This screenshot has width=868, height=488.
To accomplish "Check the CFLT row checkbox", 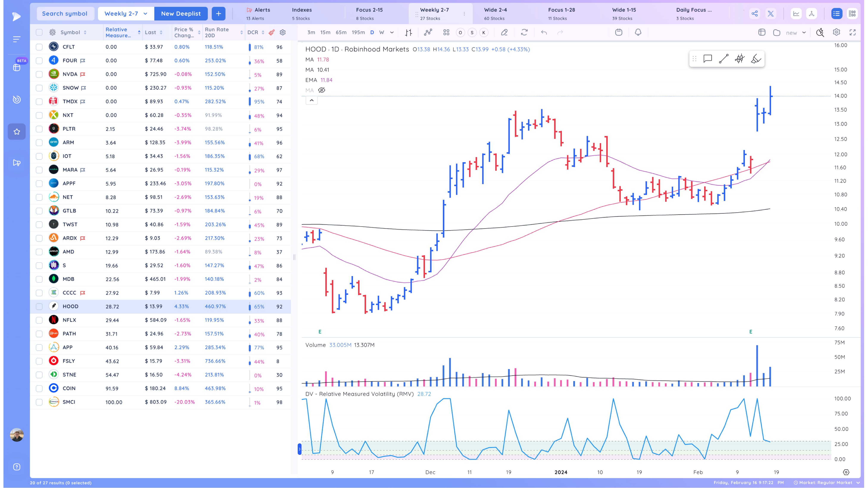I will [39, 47].
